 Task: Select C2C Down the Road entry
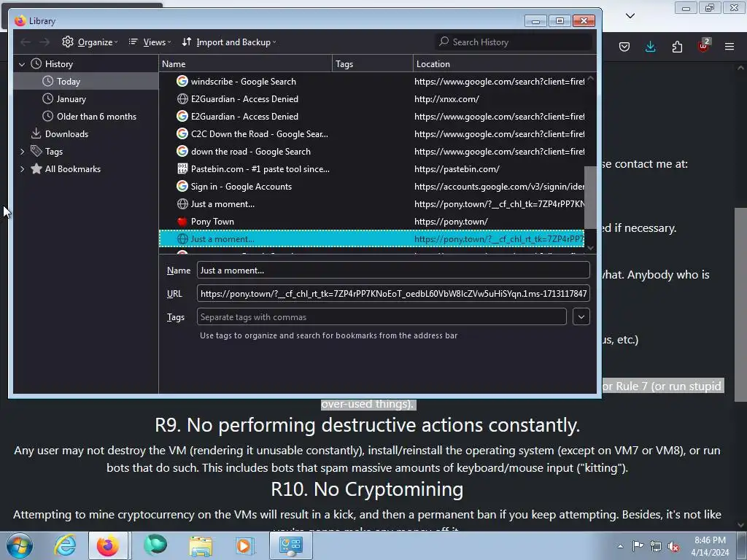[371, 134]
